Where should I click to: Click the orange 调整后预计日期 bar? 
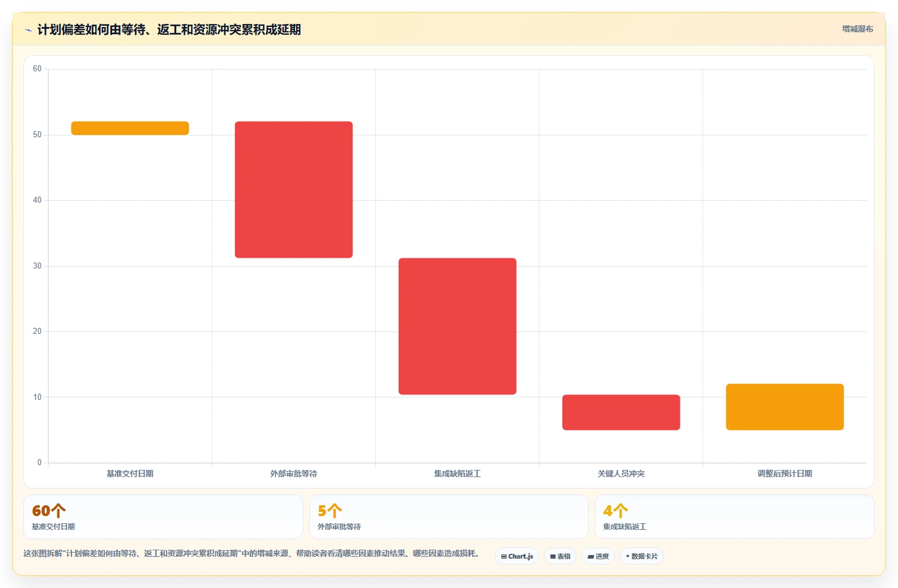click(785, 407)
